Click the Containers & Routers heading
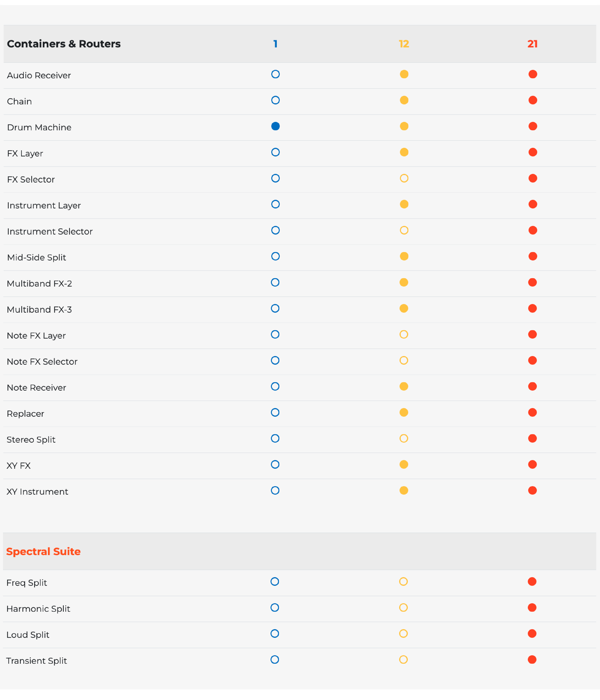The height and width of the screenshot is (700, 600). pos(64,44)
